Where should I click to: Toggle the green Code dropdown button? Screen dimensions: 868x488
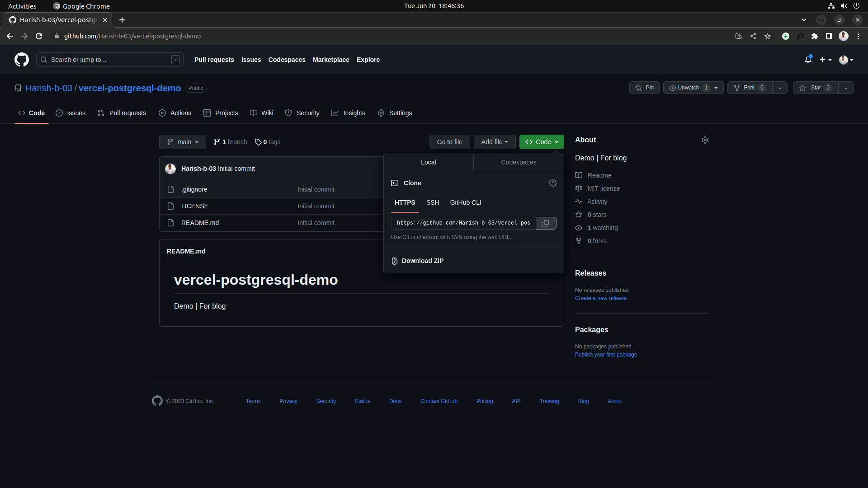click(542, 142)
